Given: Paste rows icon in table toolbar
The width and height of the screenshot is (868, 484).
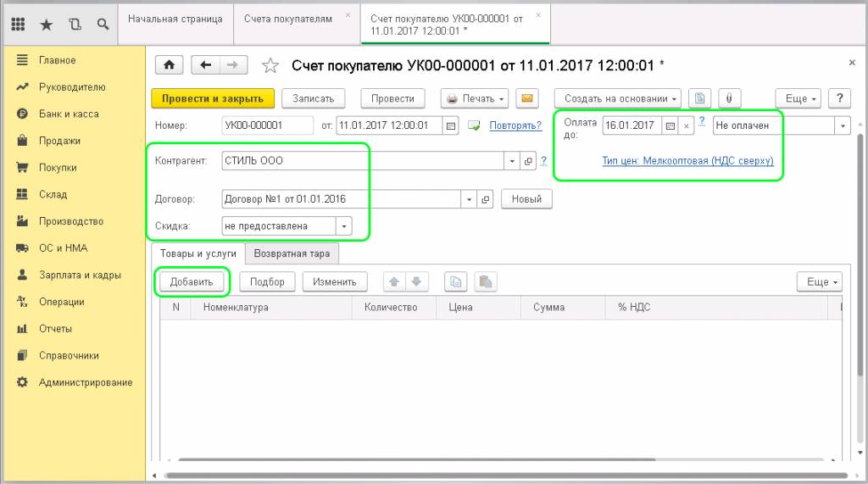Looking at the screenshot, I should click(486, 282).
